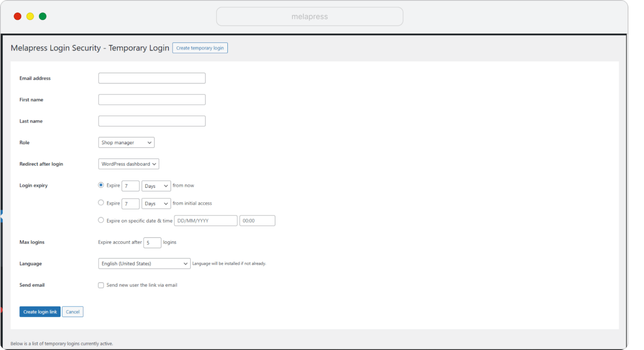644x350 pixels.
Task: Edit the number field before from initial access
Action: pos(131,203)
